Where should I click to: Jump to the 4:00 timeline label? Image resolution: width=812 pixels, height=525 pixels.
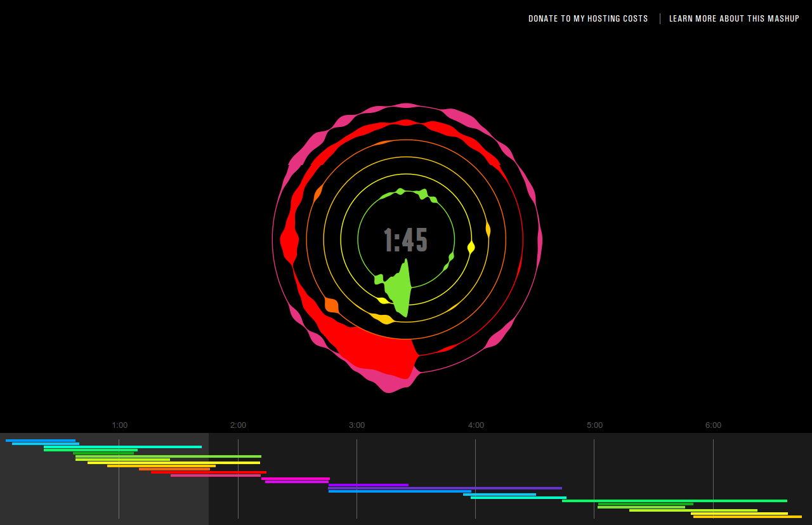[x=476, y=425]
